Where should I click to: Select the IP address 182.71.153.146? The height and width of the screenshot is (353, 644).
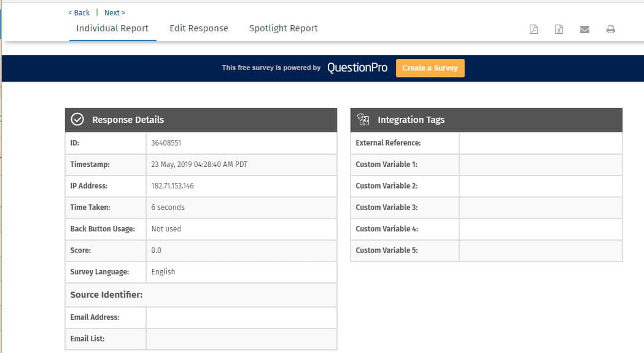173,186
